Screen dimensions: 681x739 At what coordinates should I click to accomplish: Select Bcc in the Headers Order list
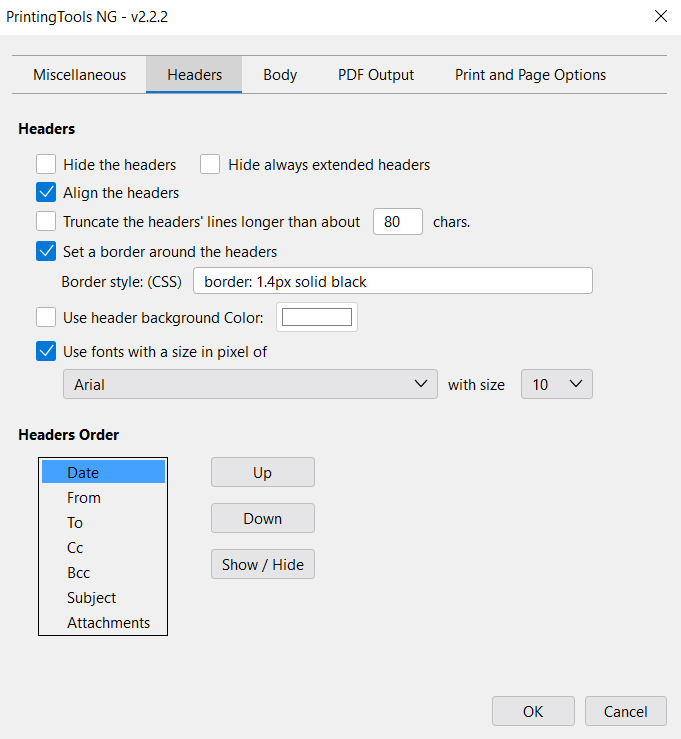click(103, 573)
